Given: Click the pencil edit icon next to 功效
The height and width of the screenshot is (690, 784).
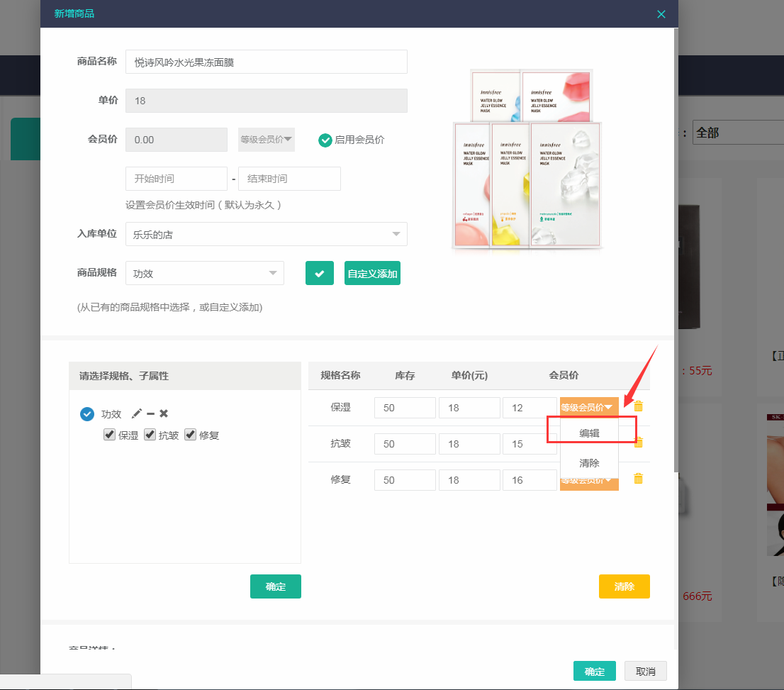Looking at the screenshot, I should pos(136,414).
